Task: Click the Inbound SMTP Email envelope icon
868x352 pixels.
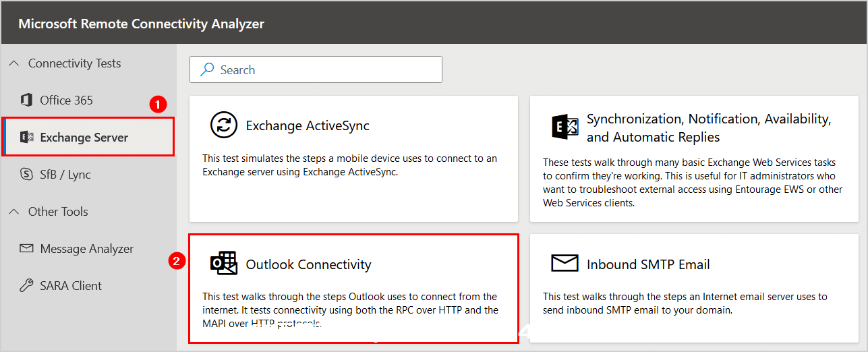Action: (565, 264)
